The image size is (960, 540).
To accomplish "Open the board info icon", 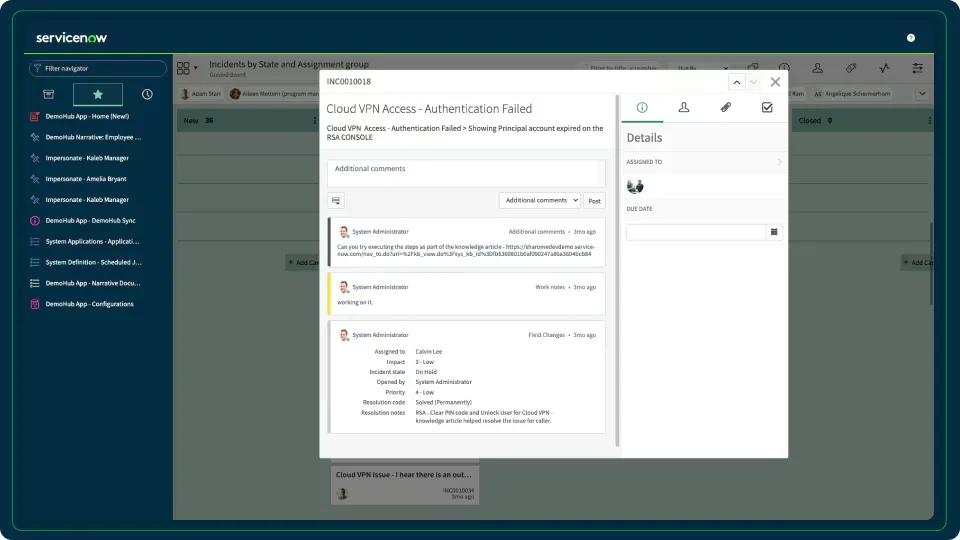I will 784,68.
